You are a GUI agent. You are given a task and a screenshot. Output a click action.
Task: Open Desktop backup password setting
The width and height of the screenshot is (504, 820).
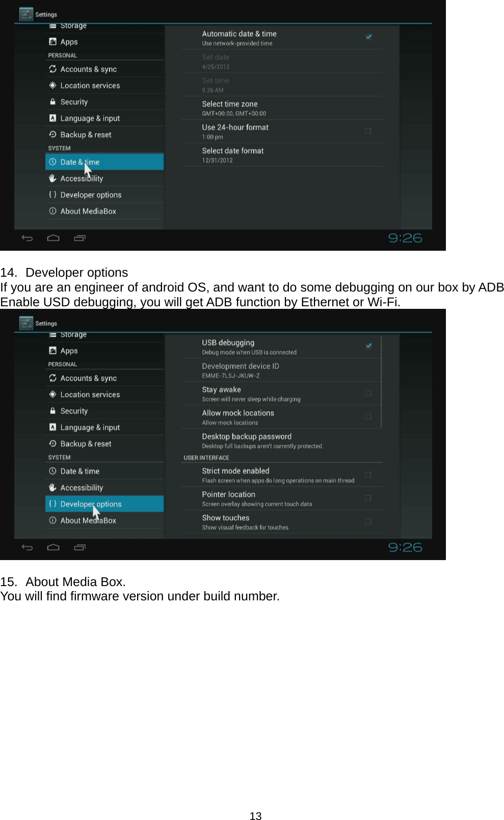(282, 441)
